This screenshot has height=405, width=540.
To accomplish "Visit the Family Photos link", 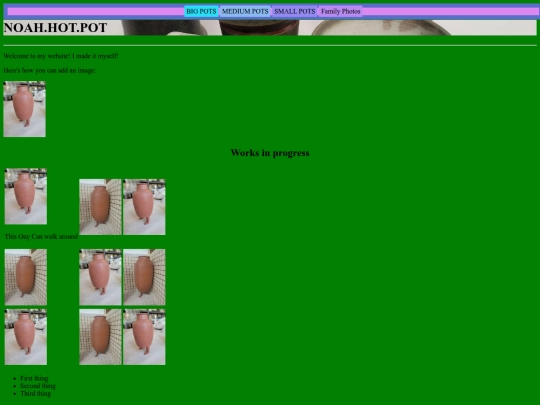I will click(340, 11).
